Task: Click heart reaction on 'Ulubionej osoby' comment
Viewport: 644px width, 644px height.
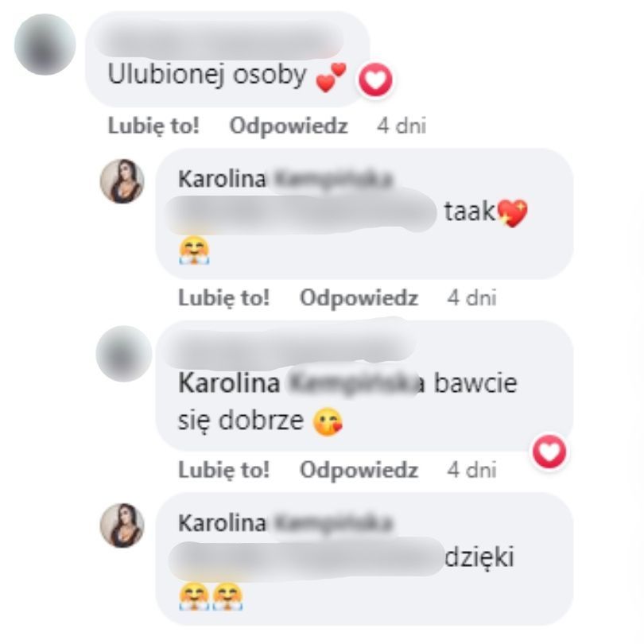Action: coord(375,80)
